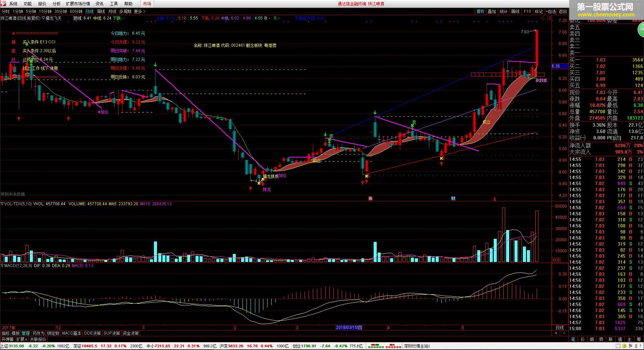644x350 pixels.
Task: Select the 多周期 multi-period view
Action: click(125, 11)
